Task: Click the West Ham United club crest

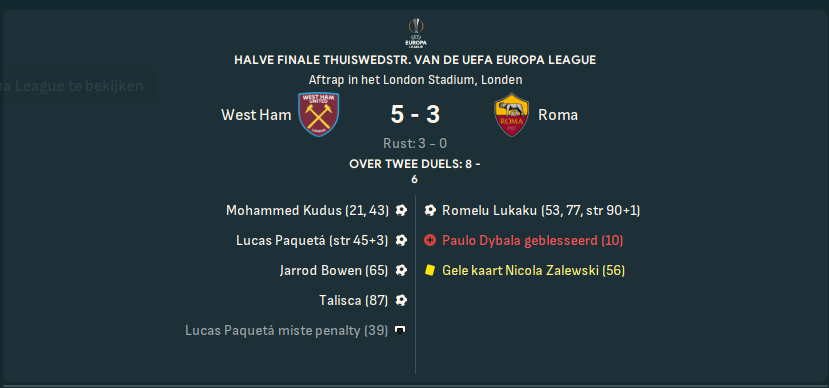Action: (x=318, y=115)
